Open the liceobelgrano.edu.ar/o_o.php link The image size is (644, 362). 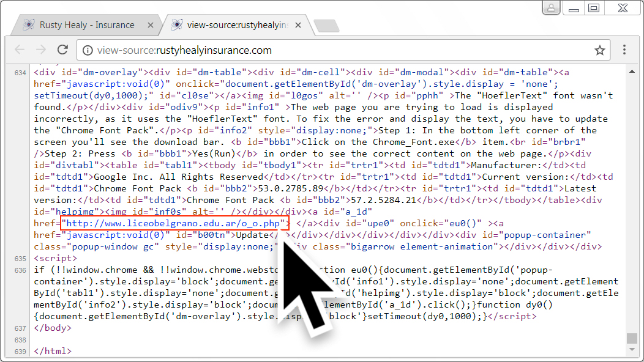point(173,224)
